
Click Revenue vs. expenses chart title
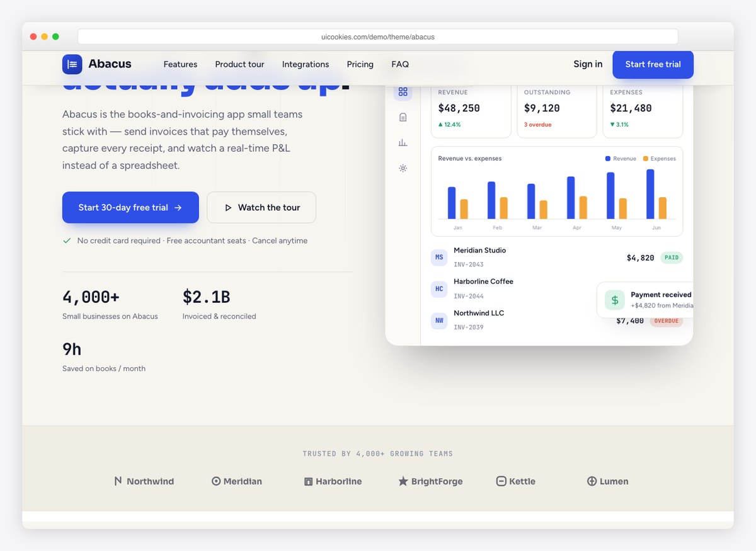tap(470, 159)
